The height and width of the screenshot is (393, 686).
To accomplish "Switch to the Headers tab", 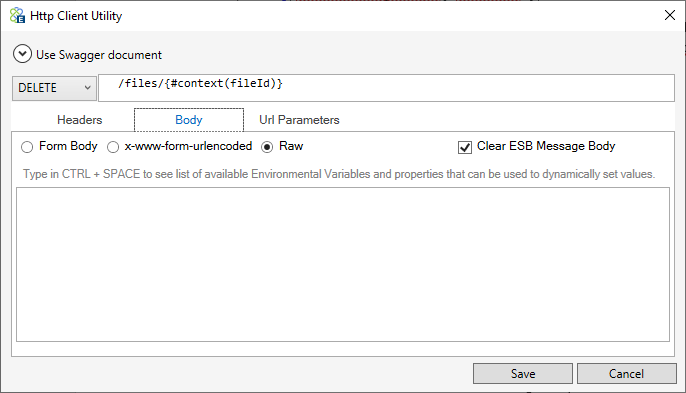I will [x=80, y=120].
